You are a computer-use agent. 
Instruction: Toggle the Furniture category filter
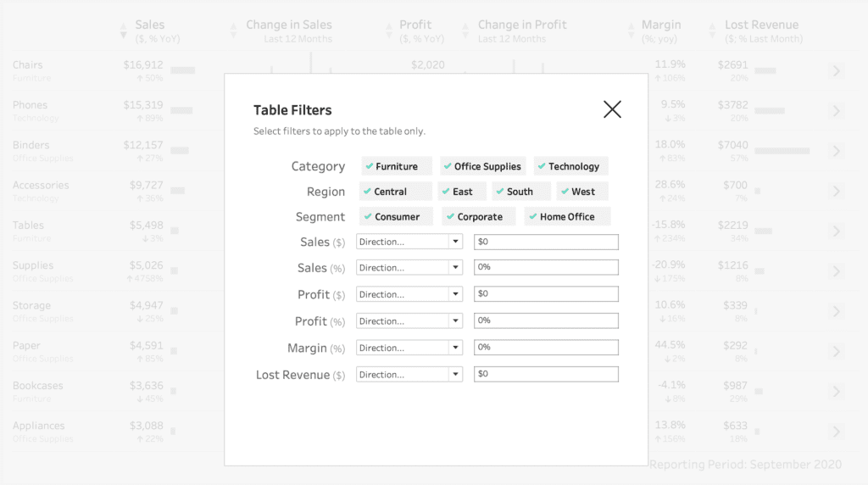click(x=396, y=166)
